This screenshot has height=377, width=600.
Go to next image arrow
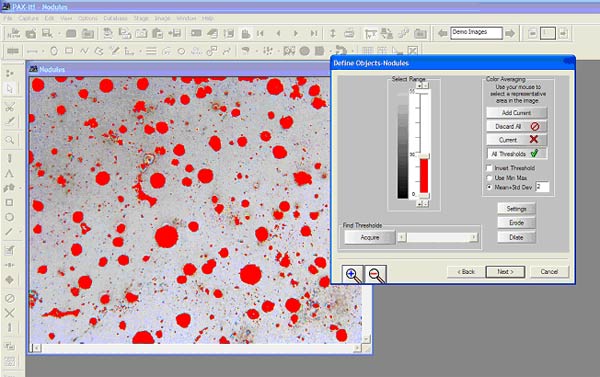click(x=296, y=34)
